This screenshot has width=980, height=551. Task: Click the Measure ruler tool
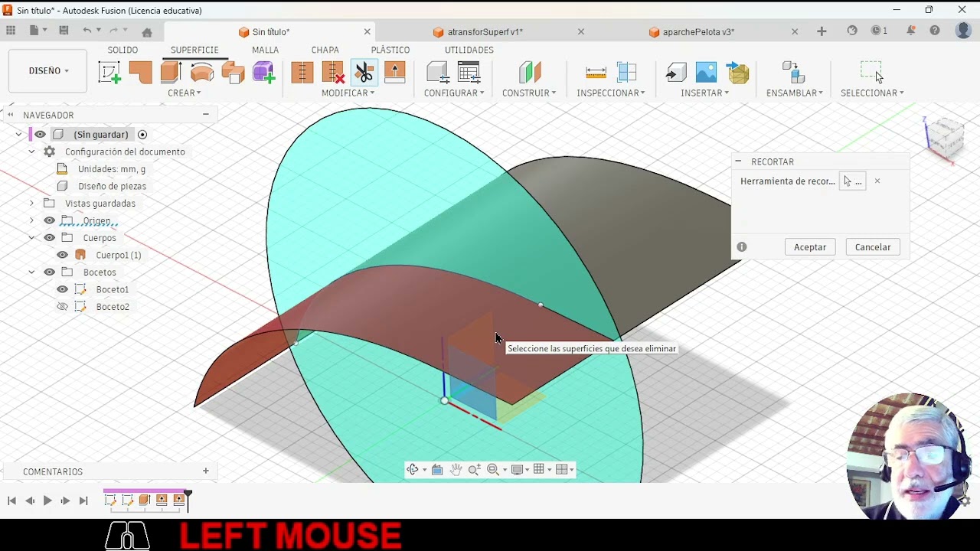[596, 73]
